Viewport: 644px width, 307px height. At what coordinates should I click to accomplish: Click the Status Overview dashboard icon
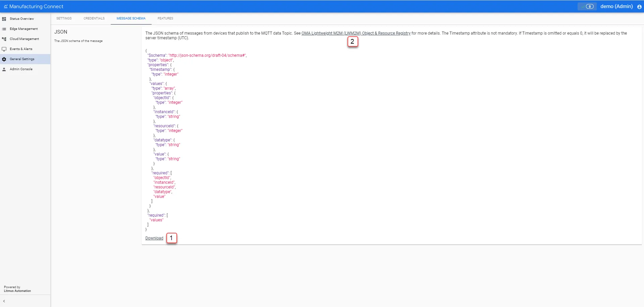tap(4, 19)
